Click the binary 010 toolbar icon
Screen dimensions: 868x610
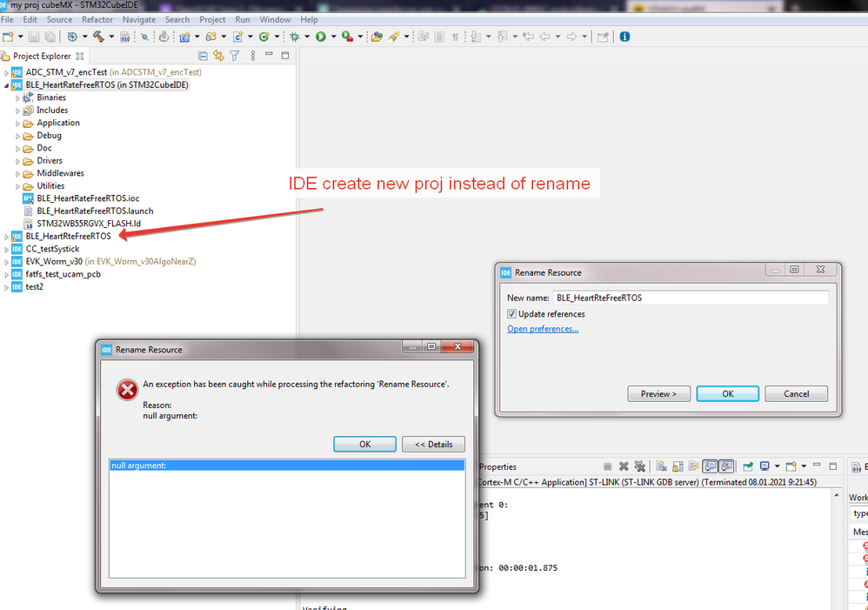[125, 37]
